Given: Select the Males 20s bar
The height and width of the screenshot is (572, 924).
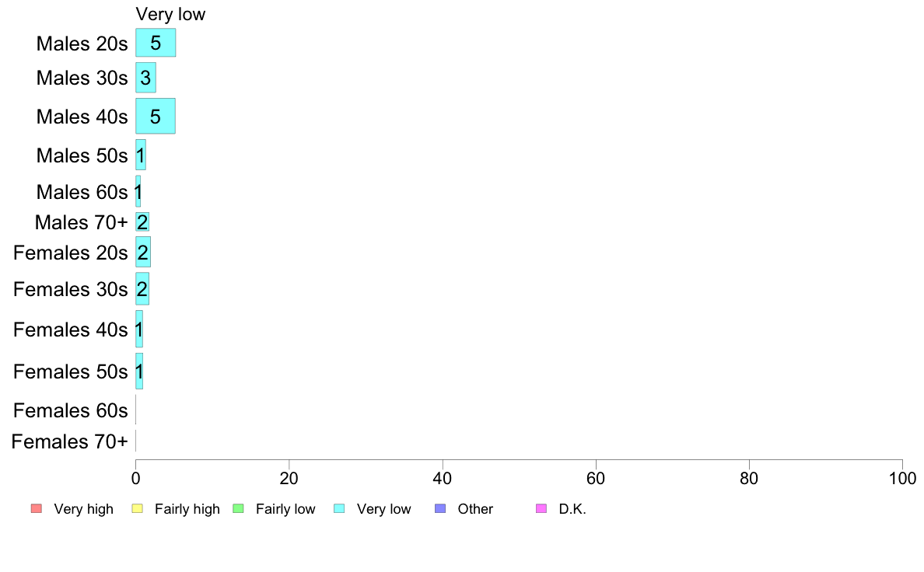Looking at the screenshot, I should 156,43.
